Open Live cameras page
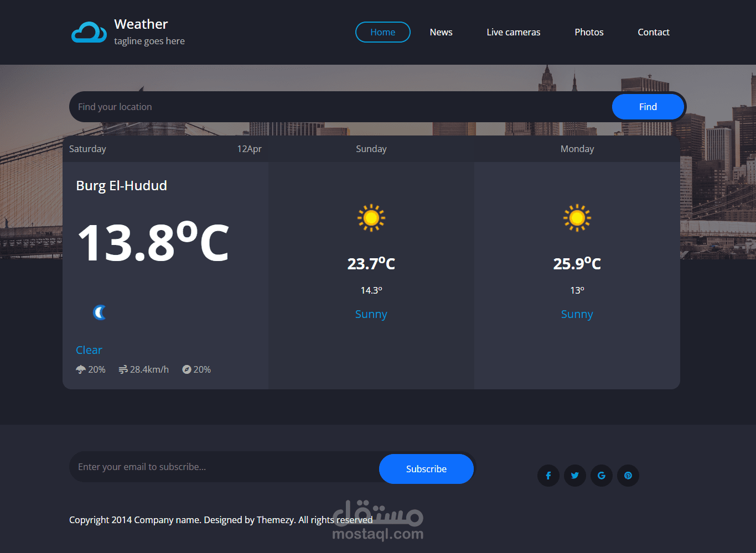This screenshot has width=756, height=553. 514,32
